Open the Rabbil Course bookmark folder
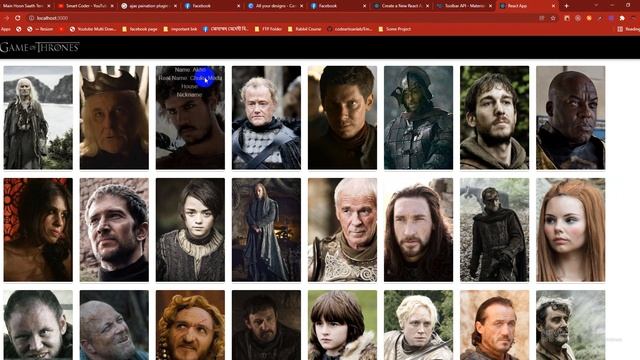Viewport: 640px width, 360px height. click(304, 29)
